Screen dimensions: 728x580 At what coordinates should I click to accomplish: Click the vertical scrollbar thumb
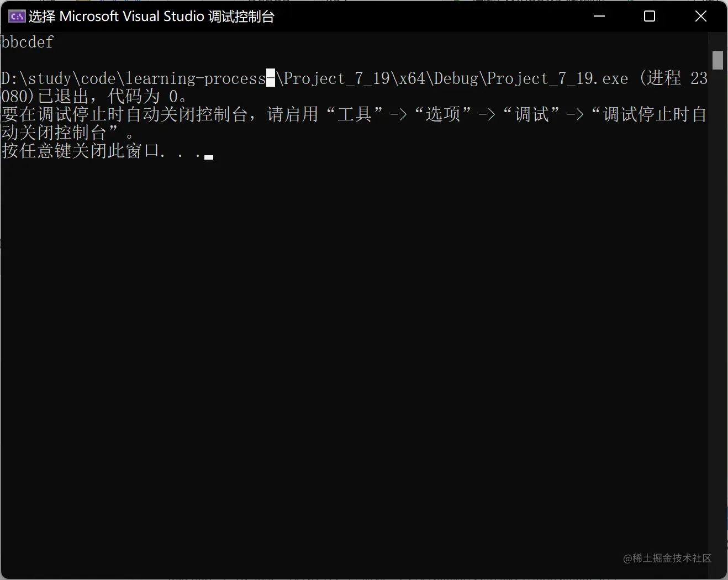coord(718,60)
